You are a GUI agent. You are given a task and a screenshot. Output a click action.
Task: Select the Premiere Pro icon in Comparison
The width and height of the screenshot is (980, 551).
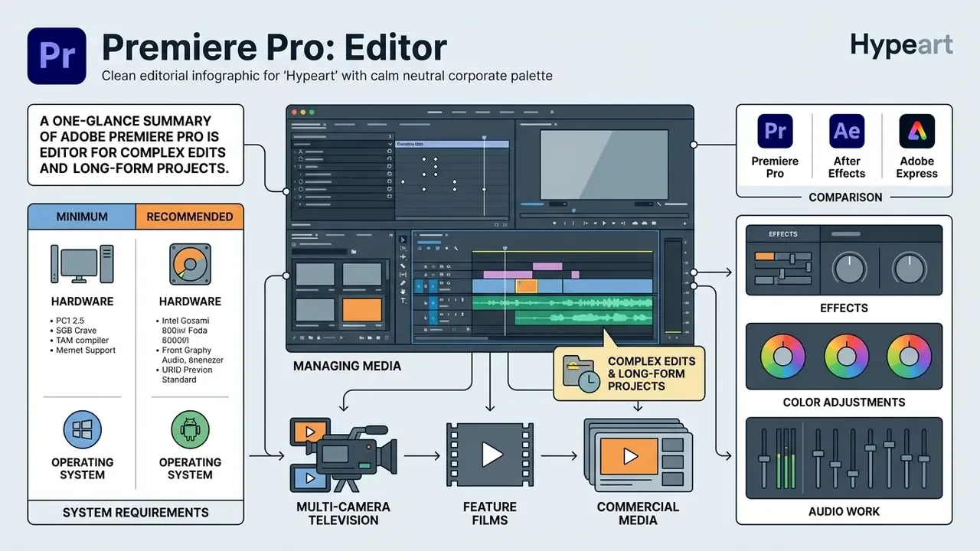coord(775,131)
